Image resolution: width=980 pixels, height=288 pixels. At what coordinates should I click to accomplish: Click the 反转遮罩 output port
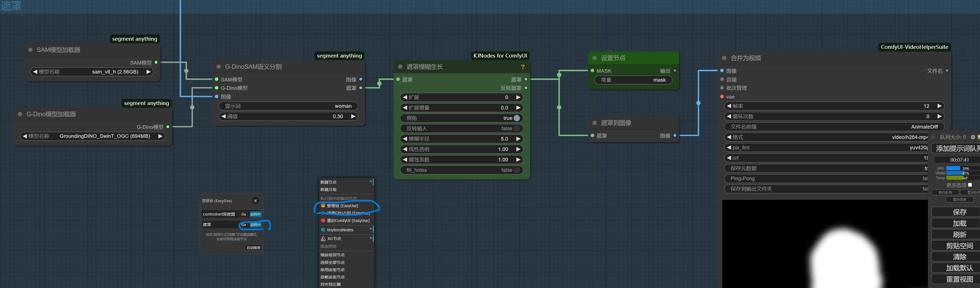[x=526, y=88]
